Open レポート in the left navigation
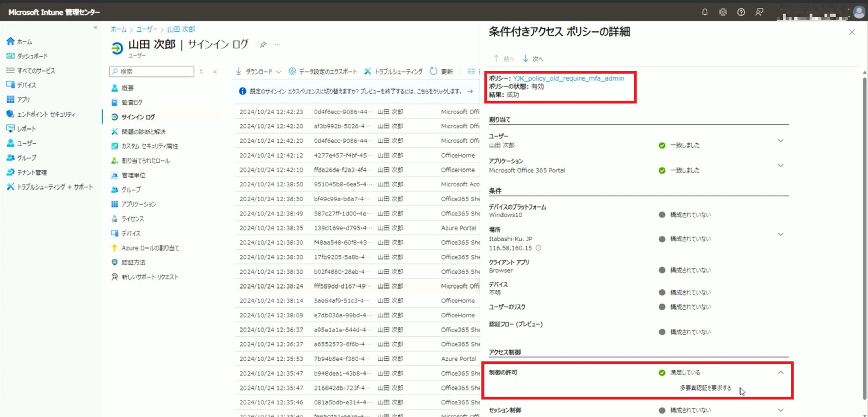868x417 pixels. 21,129
